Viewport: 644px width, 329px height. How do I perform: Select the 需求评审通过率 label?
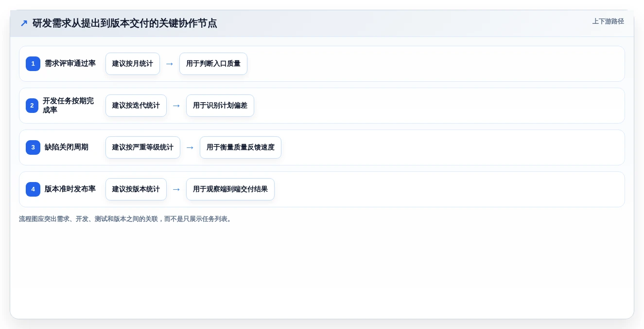(70, 64)
